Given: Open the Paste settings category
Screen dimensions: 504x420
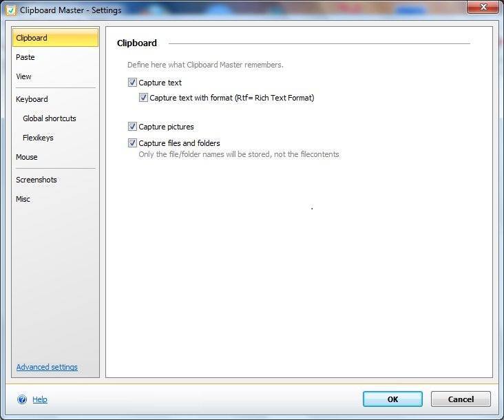Looking at the screenshot, I should pyautogui.click(x=55, y=57).
